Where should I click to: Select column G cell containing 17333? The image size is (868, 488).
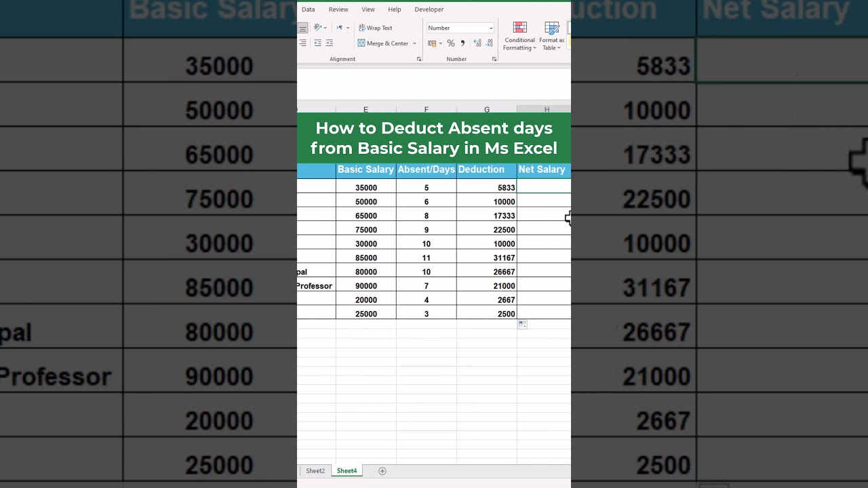click(486, 216)
